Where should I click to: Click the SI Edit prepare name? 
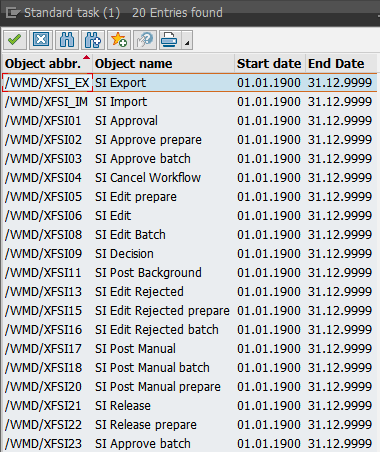point(136,197)
